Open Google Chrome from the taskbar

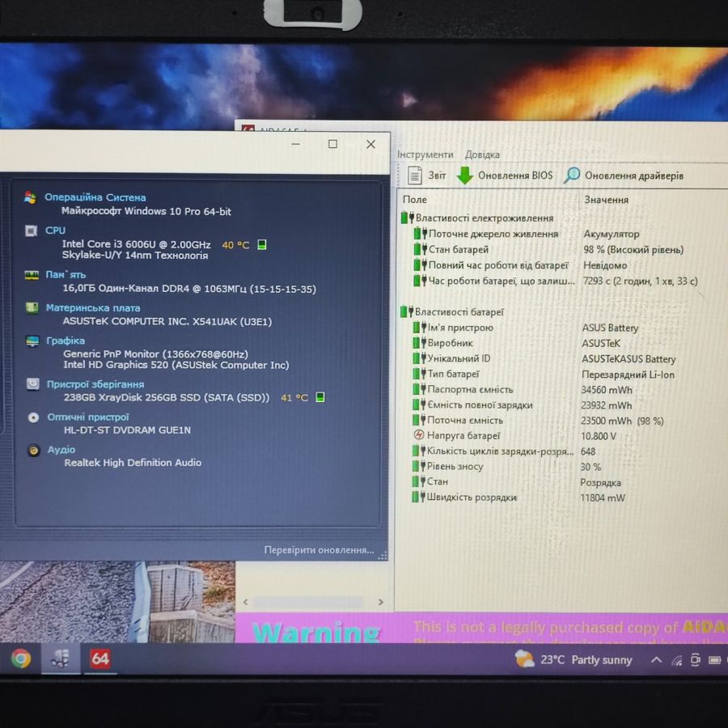point(21,658)
